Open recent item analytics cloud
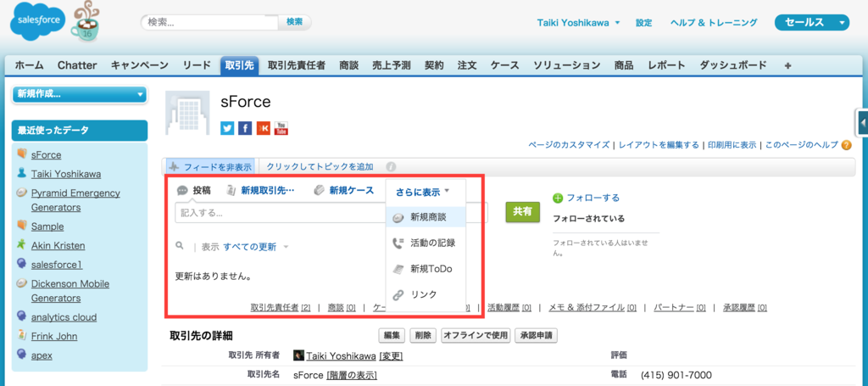 [64, 317]
